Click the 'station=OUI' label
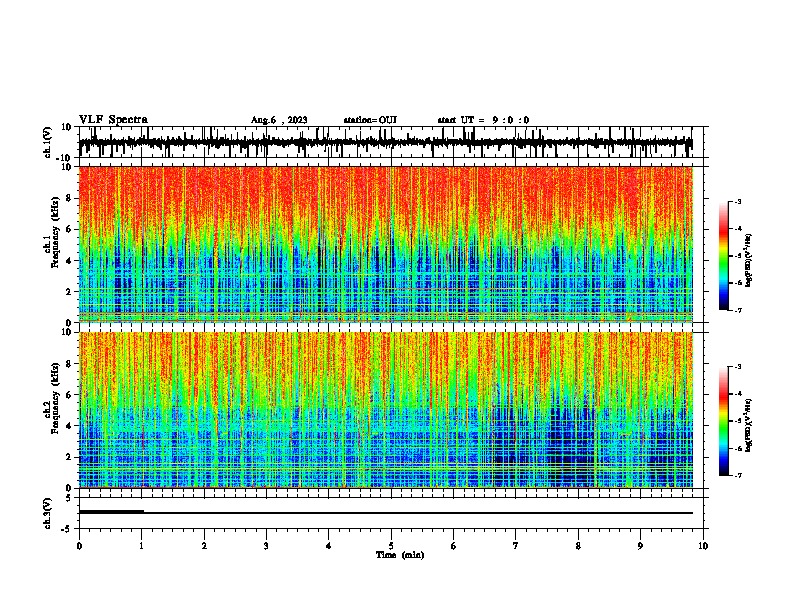The height and width of the screenshot is (612, 792). (370, 120)
